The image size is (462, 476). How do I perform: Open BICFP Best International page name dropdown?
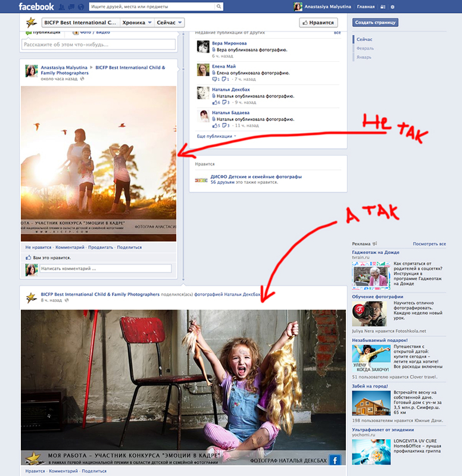click(80, 23)
